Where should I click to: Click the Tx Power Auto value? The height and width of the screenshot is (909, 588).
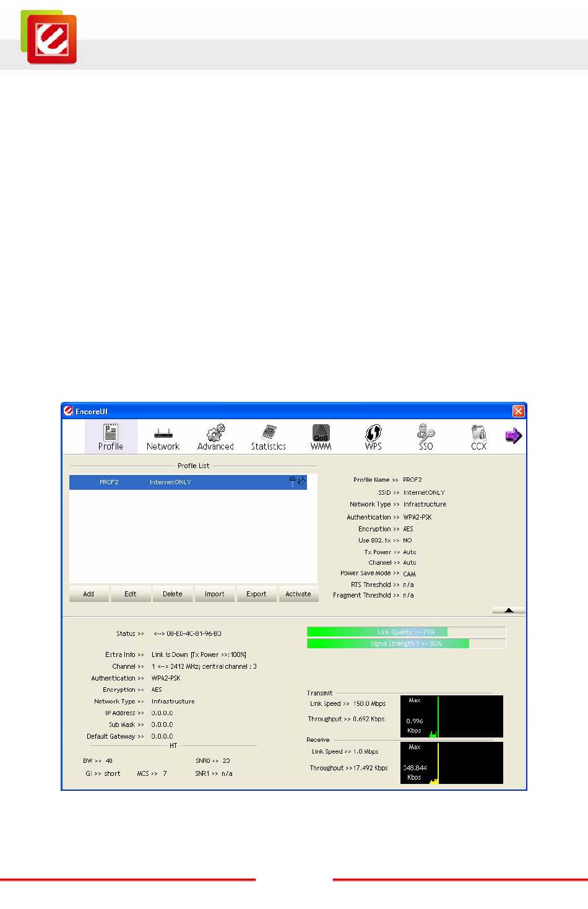point(410,552)
